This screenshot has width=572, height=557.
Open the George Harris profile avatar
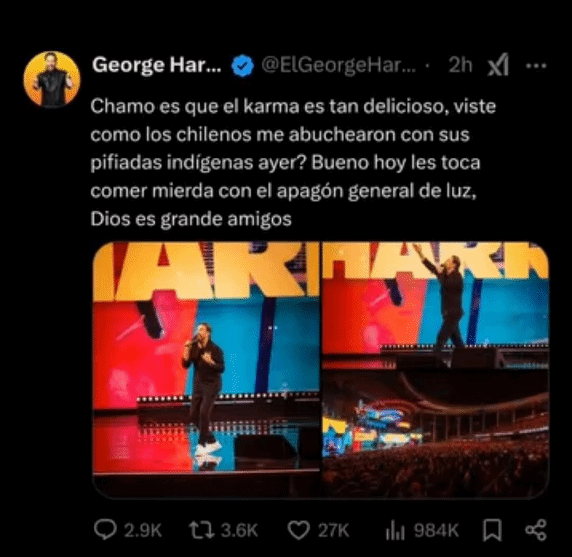click(x=51, y=79)
